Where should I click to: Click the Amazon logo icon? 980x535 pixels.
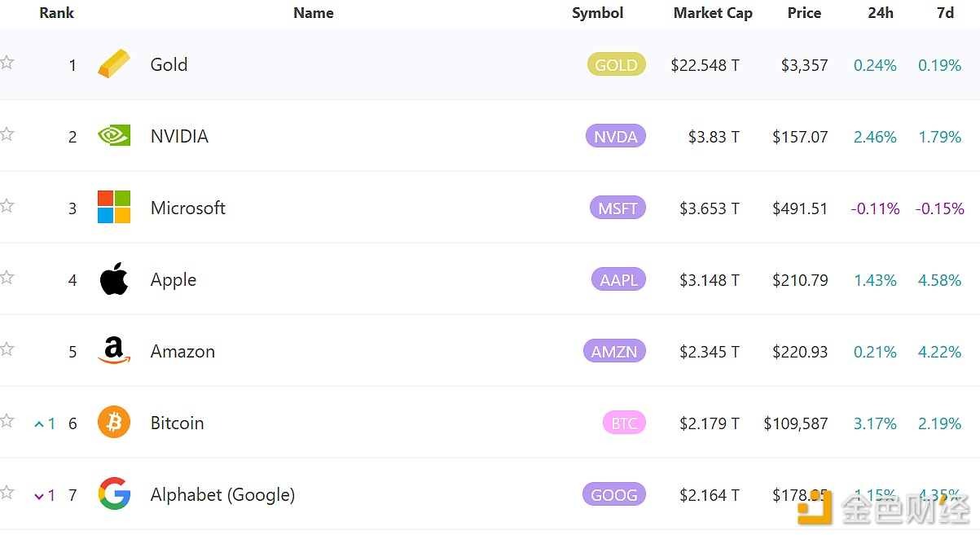113,351
